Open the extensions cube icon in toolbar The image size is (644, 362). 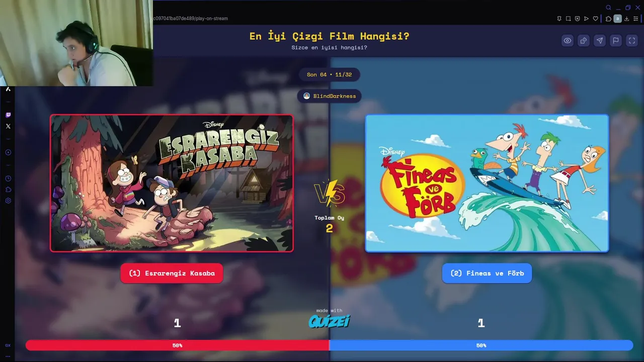point(608,19)
